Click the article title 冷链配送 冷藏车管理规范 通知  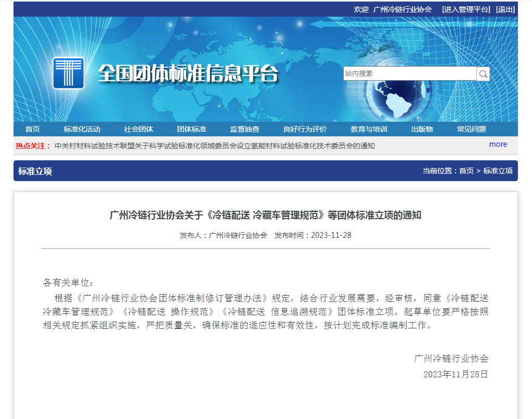pos(265,215)
